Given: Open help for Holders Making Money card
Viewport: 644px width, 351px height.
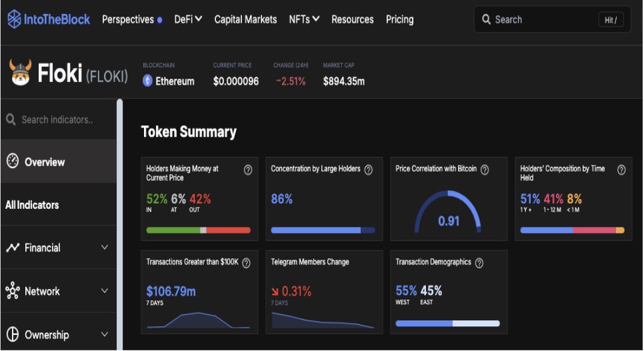Looking at the screenshot, I should [248, 170].
